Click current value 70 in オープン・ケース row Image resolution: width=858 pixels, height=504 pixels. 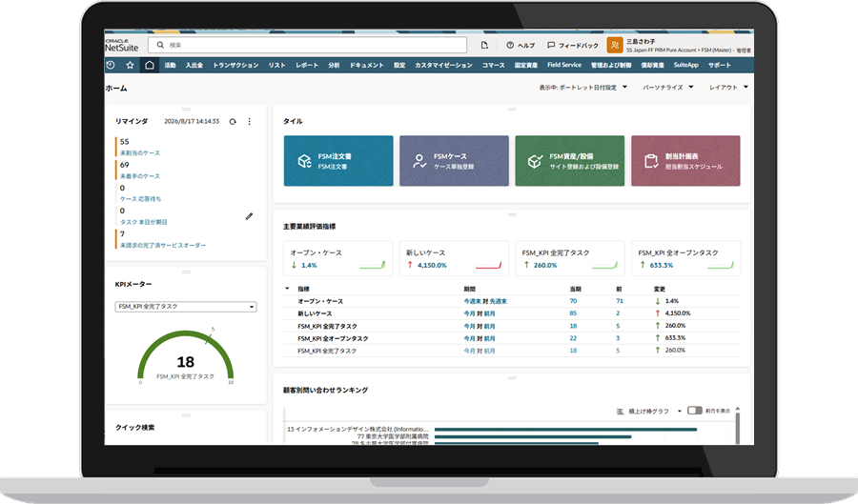573,301
